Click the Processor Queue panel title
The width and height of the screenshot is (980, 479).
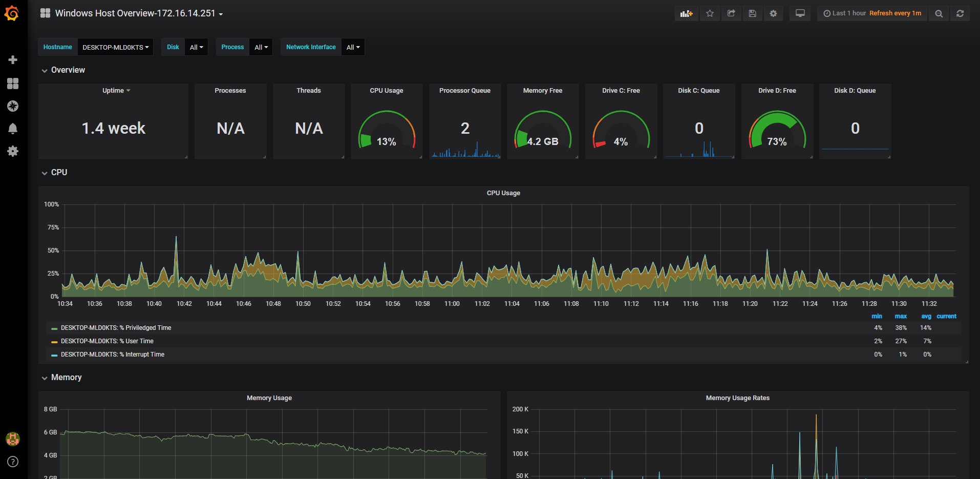point(465,91)
